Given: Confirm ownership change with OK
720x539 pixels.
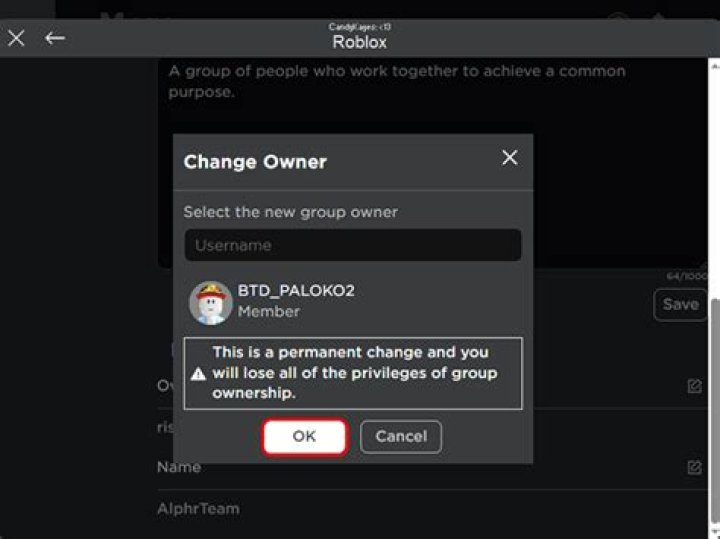Looking at the screenshot, I should [304, 436].
